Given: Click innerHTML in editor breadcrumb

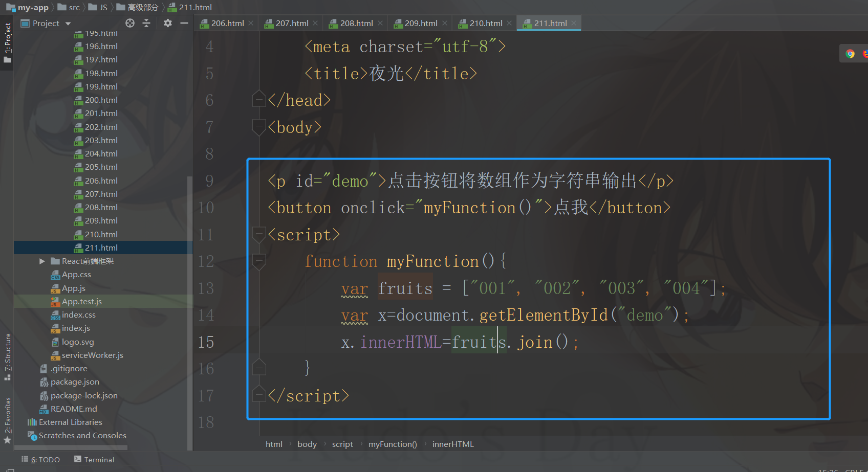Looking at the screenshot, I should click(x=453, y=444).
